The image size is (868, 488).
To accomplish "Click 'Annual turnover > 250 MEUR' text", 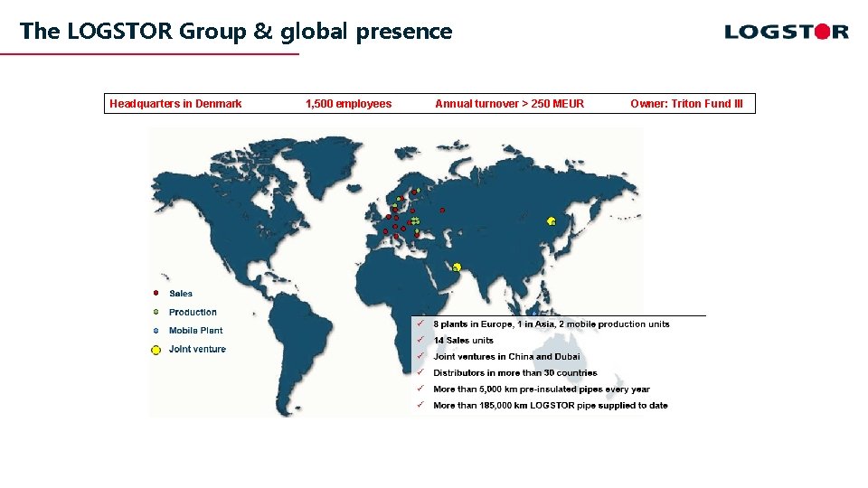I will click(x=509, y=103).
